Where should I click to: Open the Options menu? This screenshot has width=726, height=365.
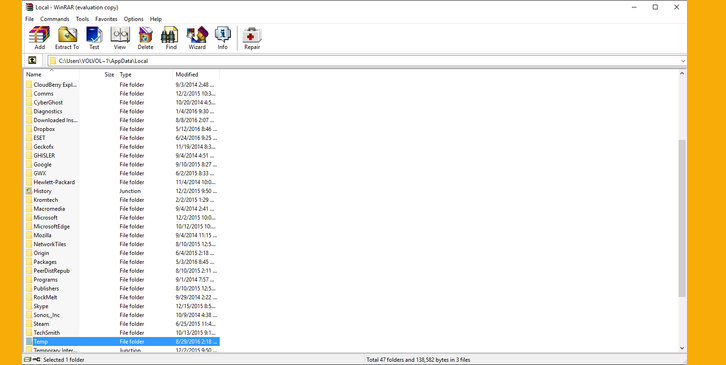click(133, 19)
